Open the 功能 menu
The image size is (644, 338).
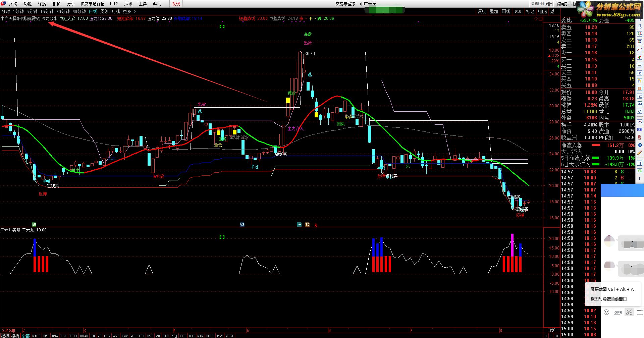pos(28,4)
